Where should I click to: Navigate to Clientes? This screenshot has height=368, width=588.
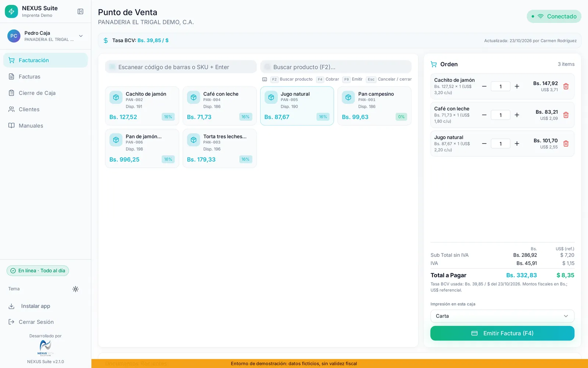tap(46, 109)
